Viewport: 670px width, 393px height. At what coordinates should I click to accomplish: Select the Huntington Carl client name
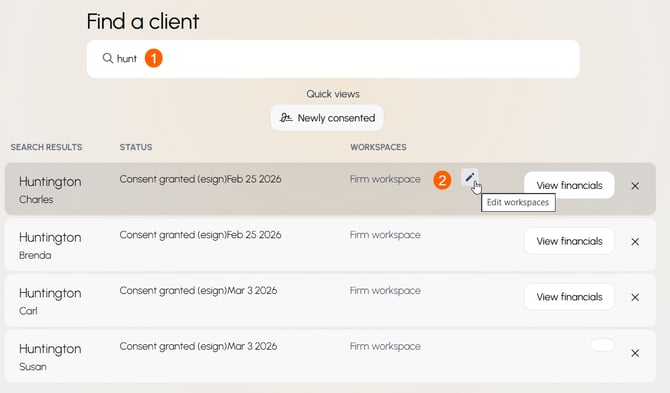(50, 302)
